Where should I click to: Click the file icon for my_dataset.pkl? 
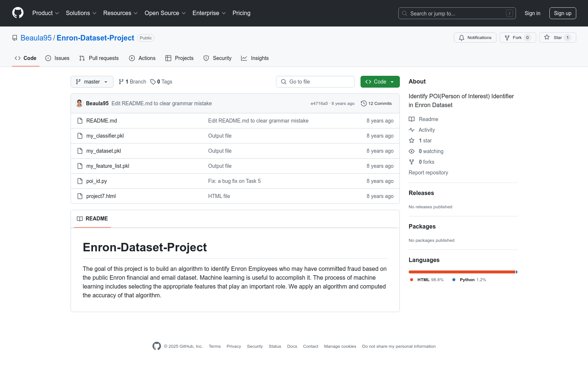coord(80,151)
